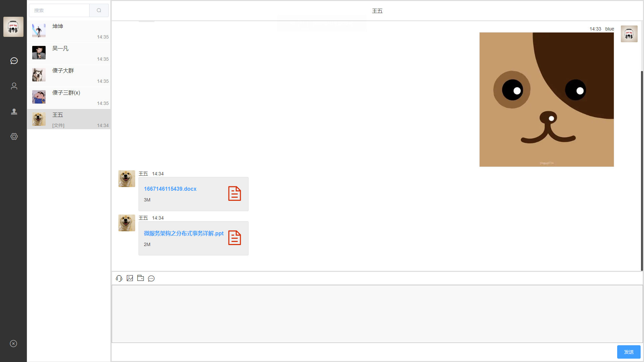This screenshot has width=644, height=362.
Task: Click the chat bubble history icon in toolbar
Action: pyautogui.click(x=151, y=279)
